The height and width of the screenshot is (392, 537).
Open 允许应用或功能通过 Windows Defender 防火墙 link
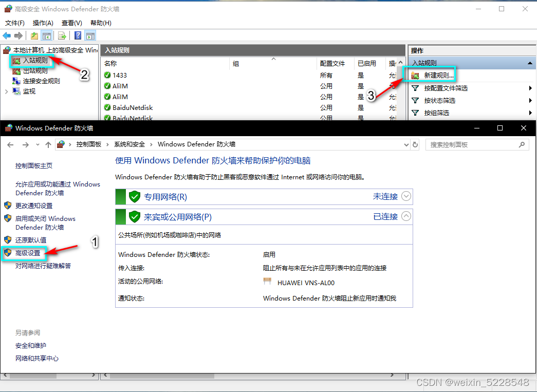coord(58,189)
